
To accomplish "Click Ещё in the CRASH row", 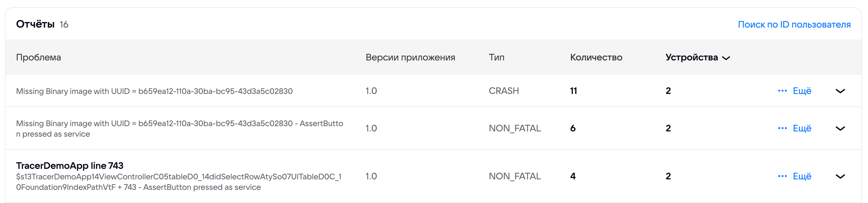I will pyautogui.click(x=802, y=91).
